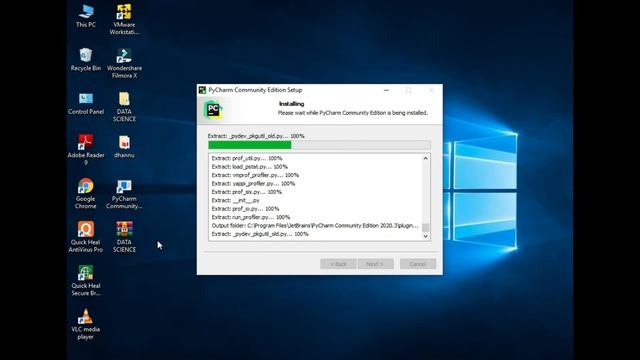Launch VLC media player shortcut
Image resolution: width=640 pixels, height=360 pixels.
tap(86, 324)
